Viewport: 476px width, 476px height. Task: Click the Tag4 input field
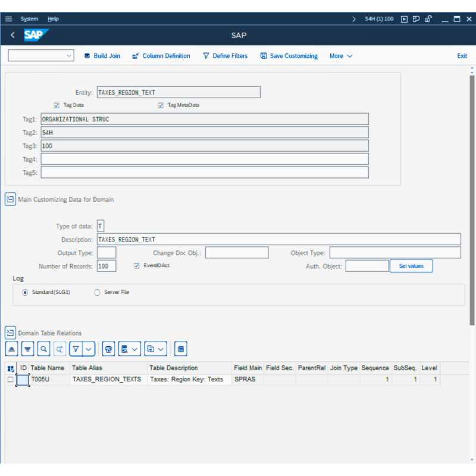pyautogui.click(x=205, y=159)
